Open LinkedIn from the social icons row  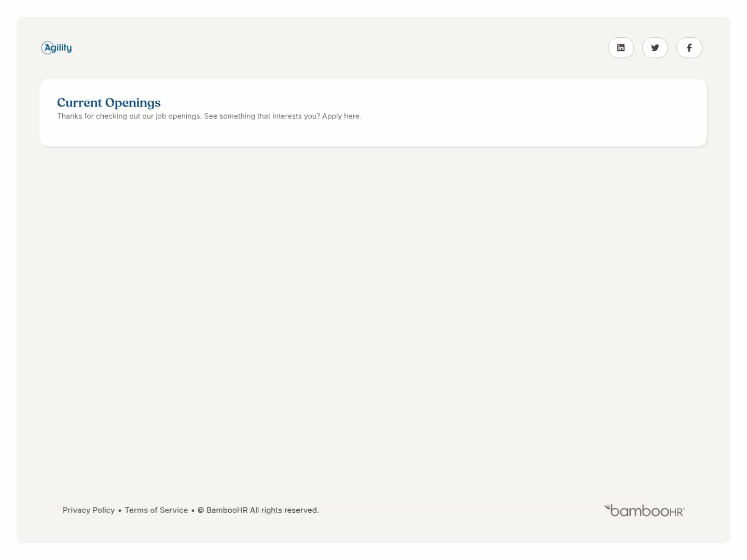click(620, 47)
